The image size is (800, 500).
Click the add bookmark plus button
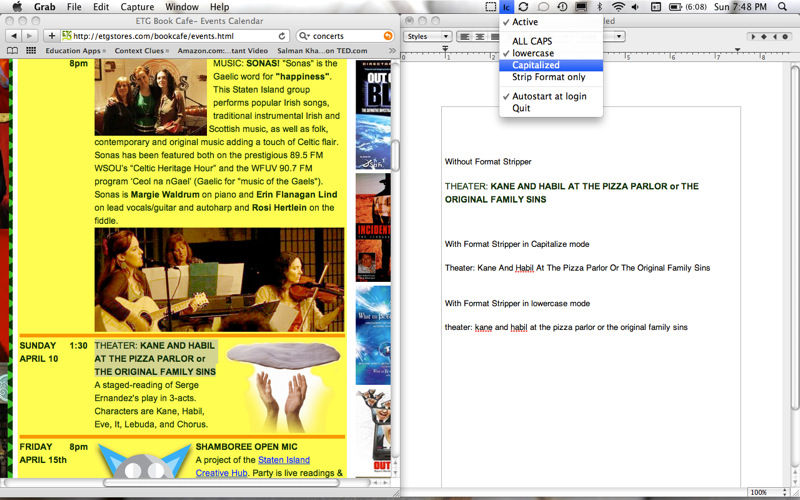[x=51, y=36]
